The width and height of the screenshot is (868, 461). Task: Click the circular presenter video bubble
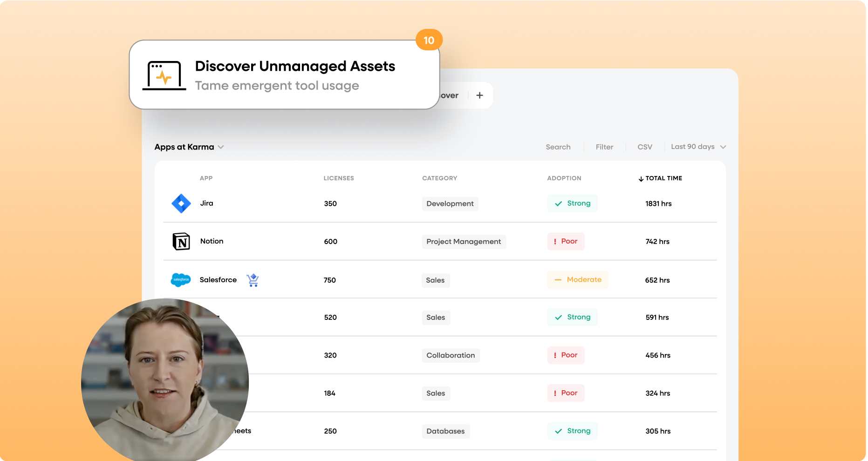pyautogui.click(x=165, y=380)
